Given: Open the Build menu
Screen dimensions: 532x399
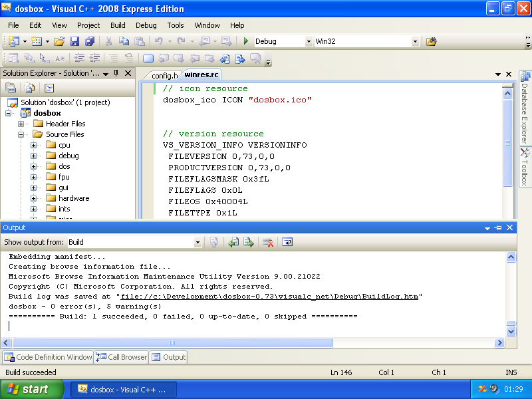Looking at the screenshot, I should 118,25.
